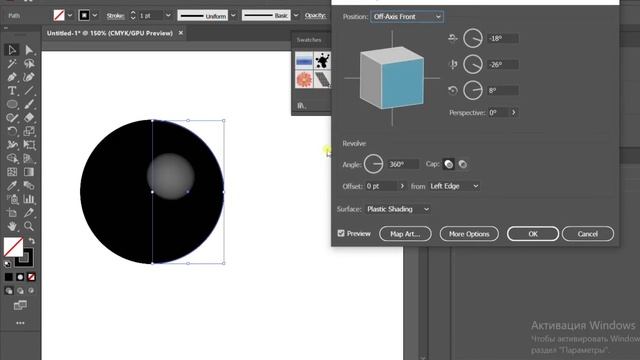Enable Draw Normal mode
640x360 pixels.
(9, 291)
